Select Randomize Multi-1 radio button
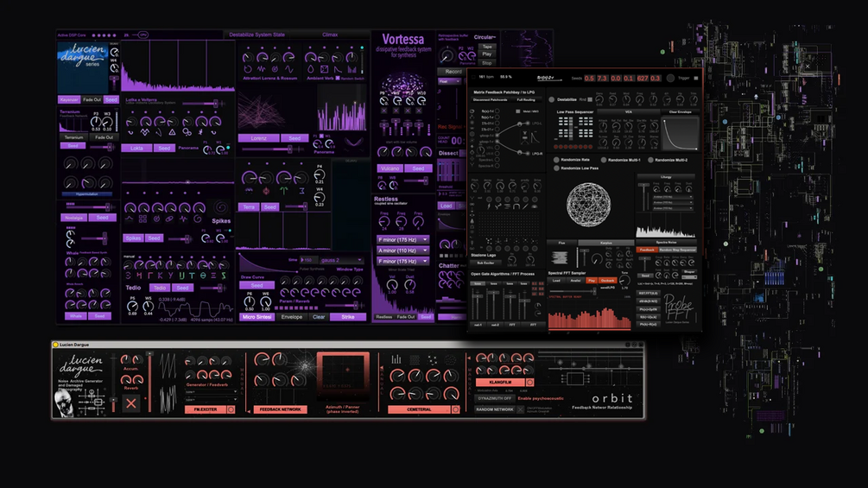Screen dimensions: 868x488 pyautogui.click(x=604, y=160)
